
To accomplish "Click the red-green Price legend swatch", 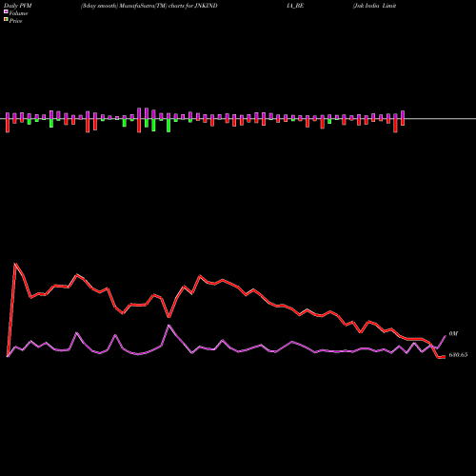I will pos(6,20).
